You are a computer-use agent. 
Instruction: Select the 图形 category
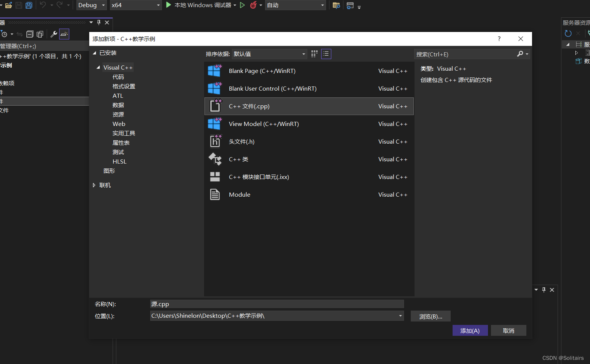109,171
